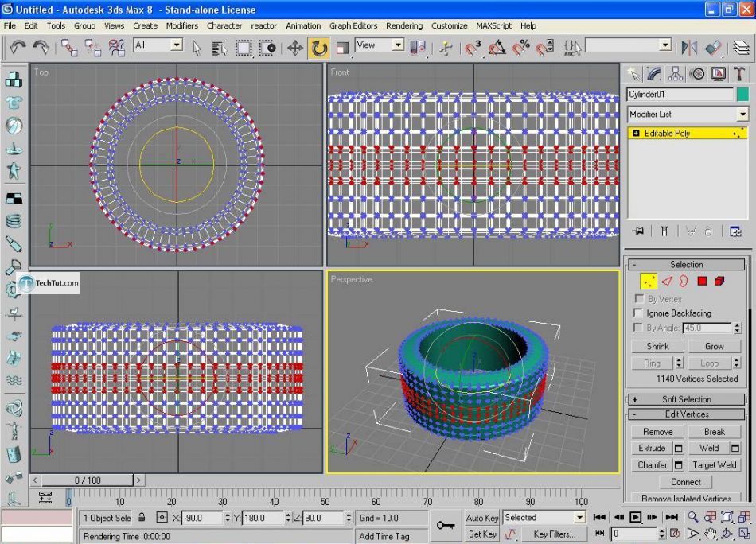This screenshot has height=544, width=756.
Task: Click the Shrink selection button
Action: [x=657, y=347]
